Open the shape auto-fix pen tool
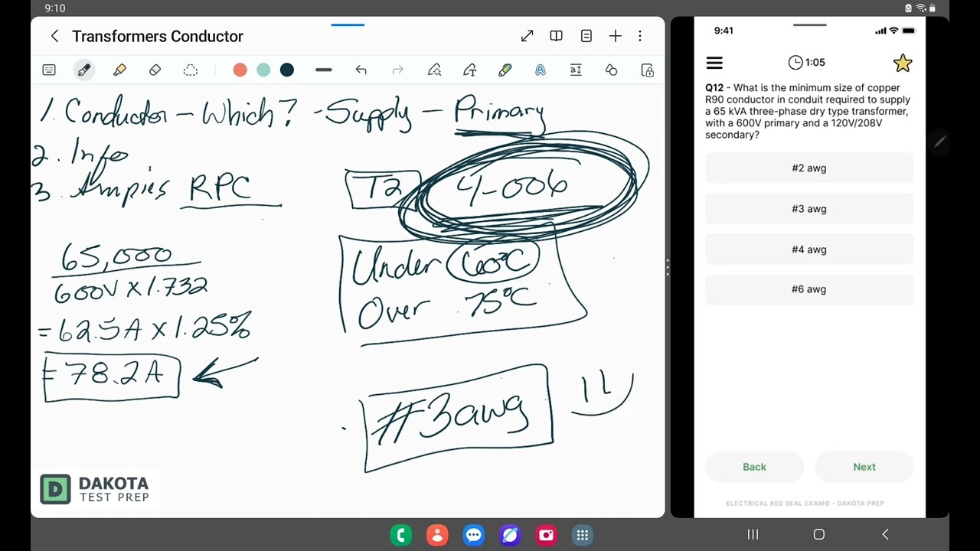Screen dimensions: 980x551 coord(434,70)
